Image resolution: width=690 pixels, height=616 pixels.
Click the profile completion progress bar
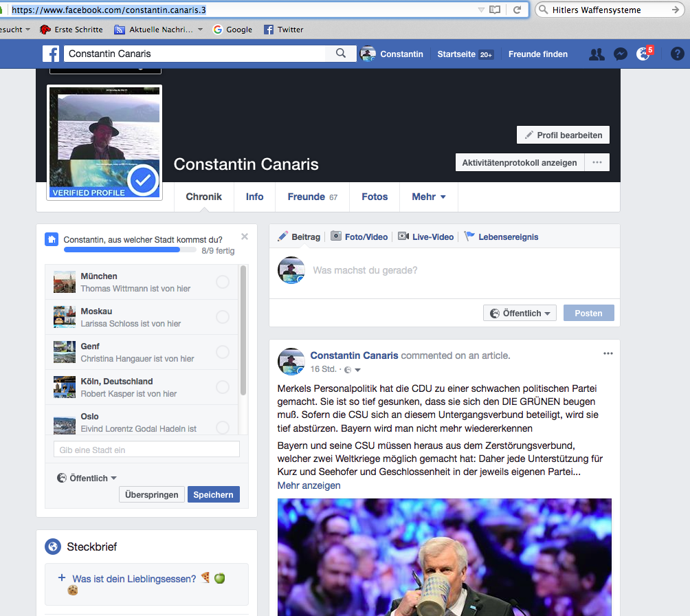(x=130, y=250)
